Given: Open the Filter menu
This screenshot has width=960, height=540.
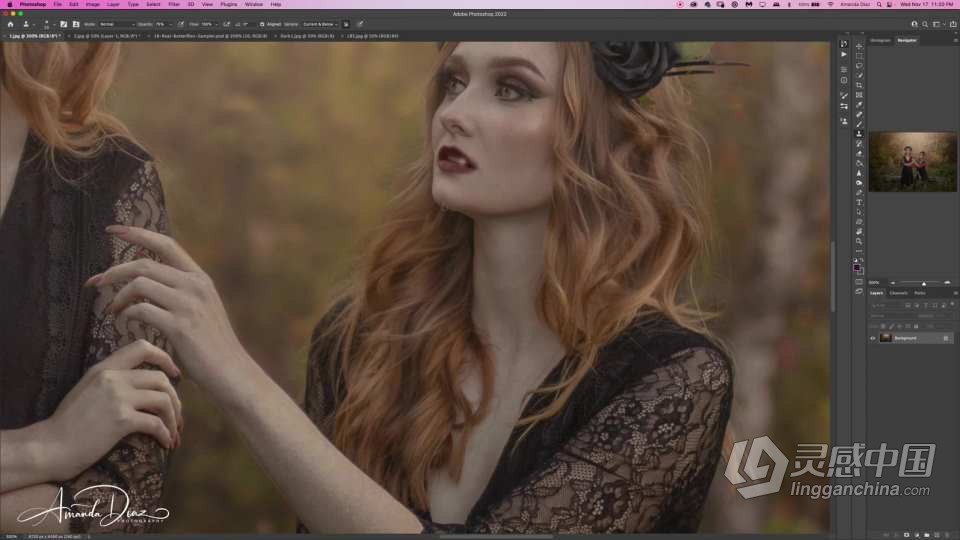Looking at the screenshot, I should tap(173, 4).
